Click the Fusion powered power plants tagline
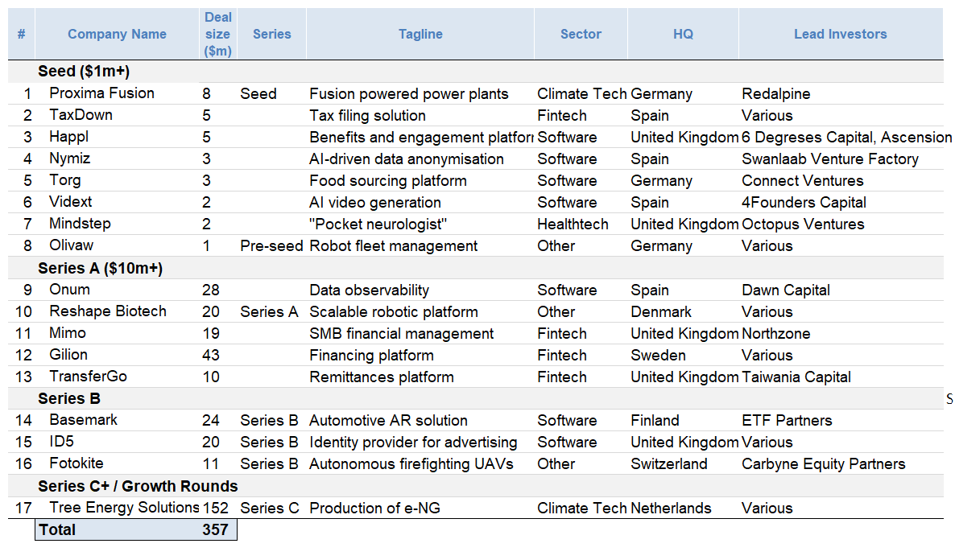Image resolution: width=955 pixels, height=560 pixels. point(409,94)
